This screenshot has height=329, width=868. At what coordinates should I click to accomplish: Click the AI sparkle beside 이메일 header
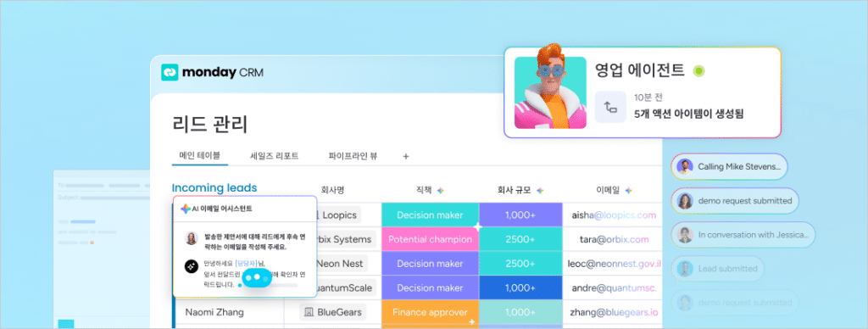click(x=628, y=190)
